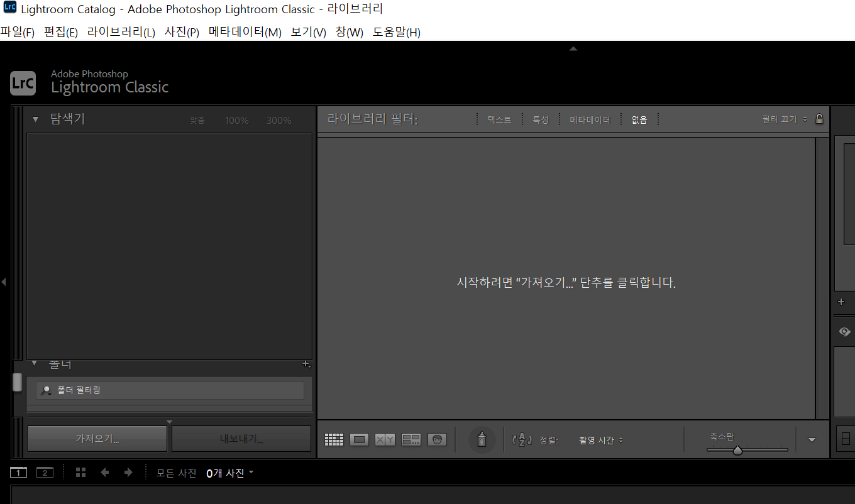Image resolution: width=855 pixels, height=504 pixels.
Task: Hide the left panel group arrow
Action: (3, 282)
